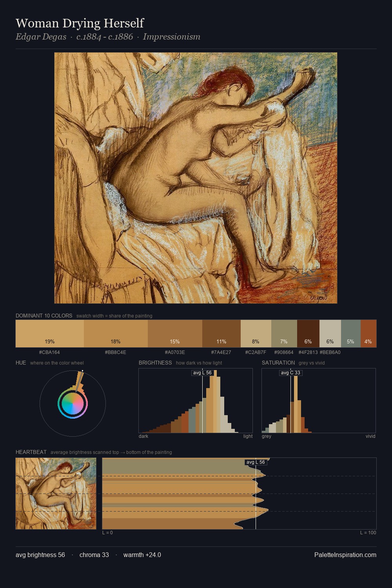Screen dimensions: 392x588
Task: Click the small painting thumbnail in Heartbeat section
Action: 56,494
